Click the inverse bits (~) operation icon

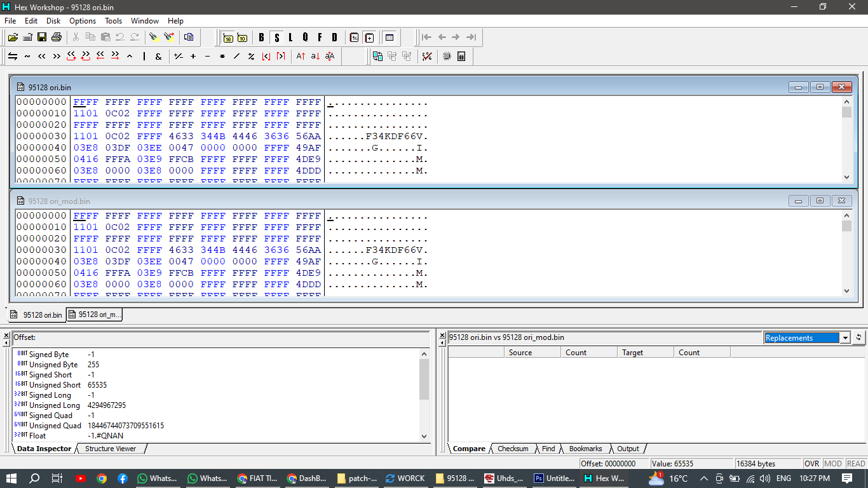pyautogui.click(x=27, y=57)
